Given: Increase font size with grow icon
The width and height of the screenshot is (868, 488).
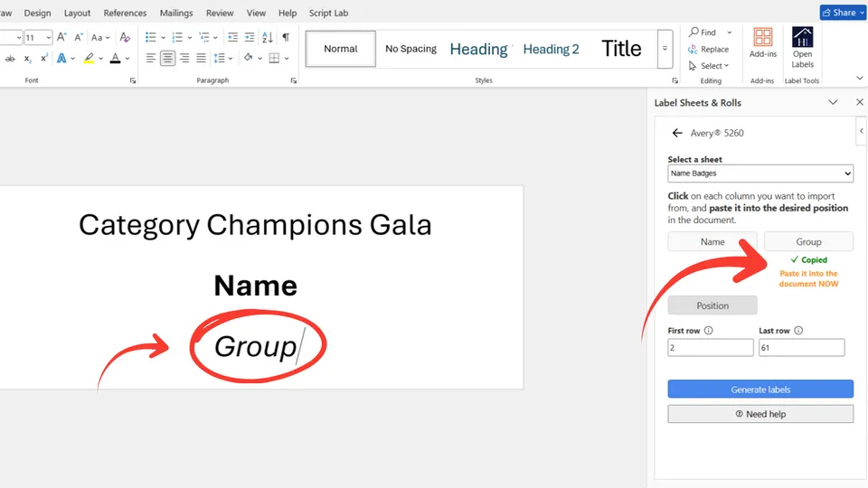Looking at the screenshot, I should (61, 37).
